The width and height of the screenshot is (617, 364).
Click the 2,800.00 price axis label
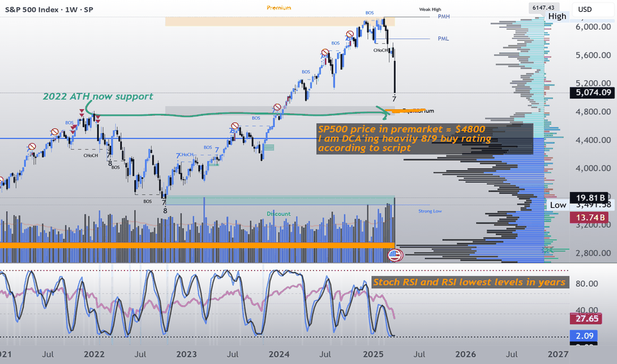593,253
